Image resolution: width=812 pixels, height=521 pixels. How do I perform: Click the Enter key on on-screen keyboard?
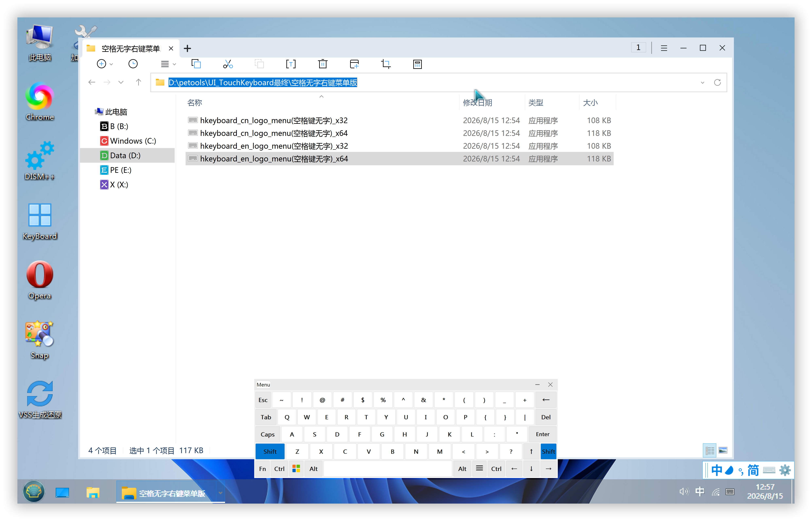point(542,434)
